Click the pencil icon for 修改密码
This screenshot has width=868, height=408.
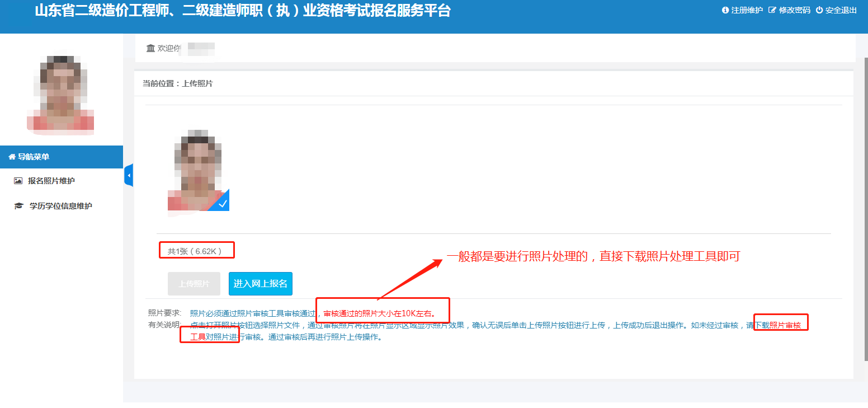point(772,10)
